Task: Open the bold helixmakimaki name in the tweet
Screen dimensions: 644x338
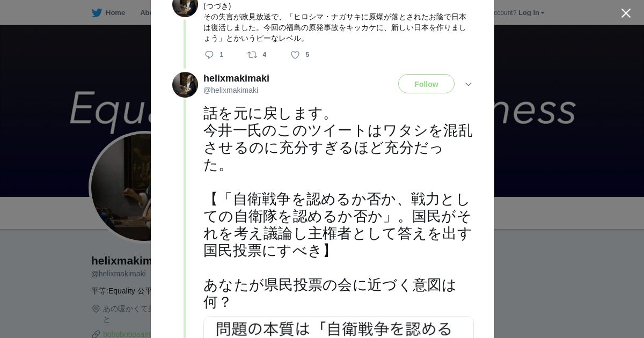Action: [236, 78]
